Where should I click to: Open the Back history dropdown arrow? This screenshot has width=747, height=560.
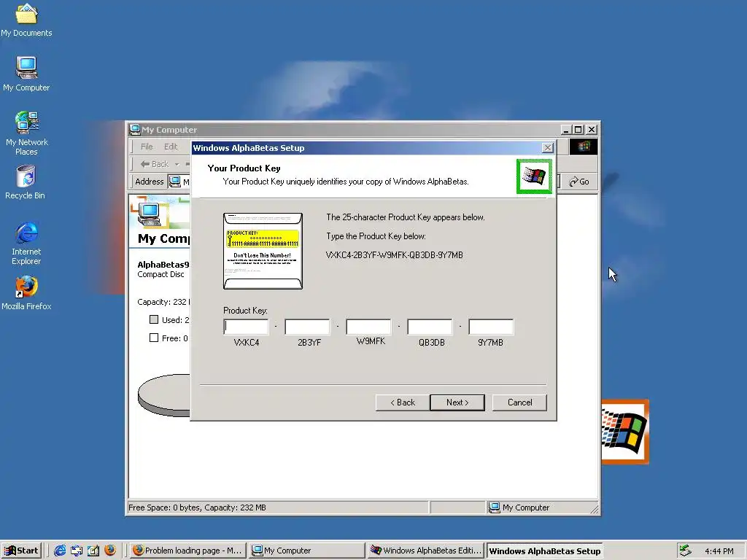(x=177, y=164)
